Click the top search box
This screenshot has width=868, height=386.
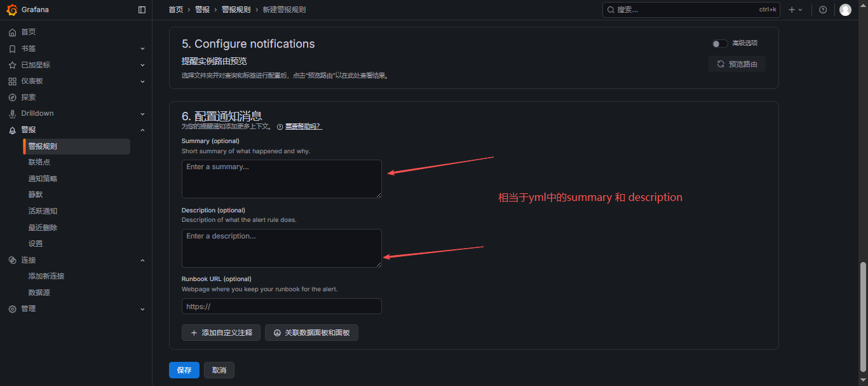click(x=691, y=10)
